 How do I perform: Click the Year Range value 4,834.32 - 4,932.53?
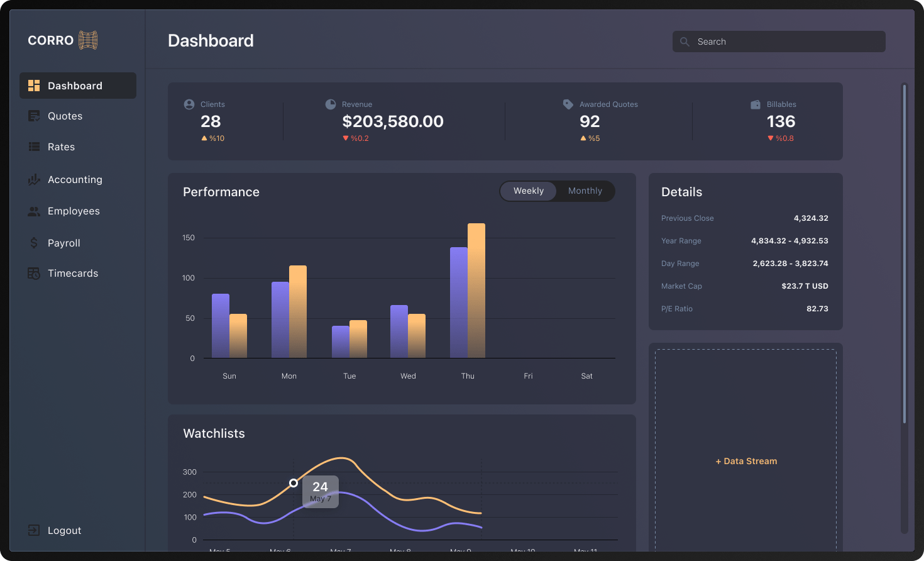[789, 241]
